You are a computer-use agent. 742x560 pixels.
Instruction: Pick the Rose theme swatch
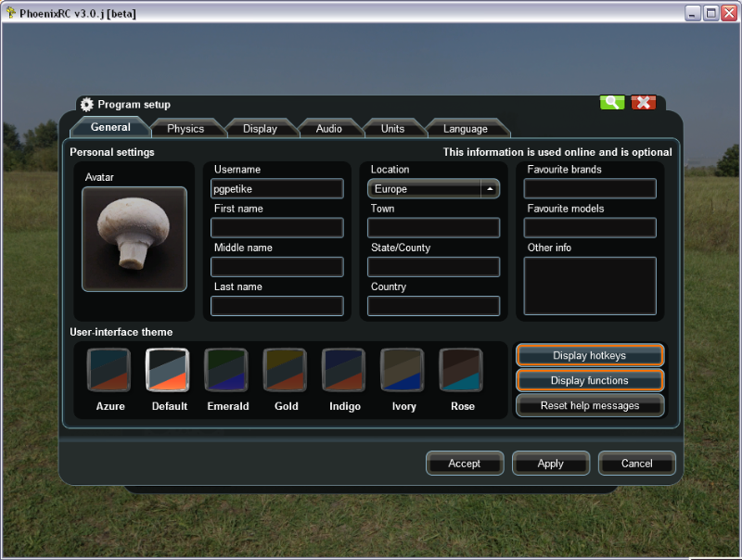(x=461, y=370)
